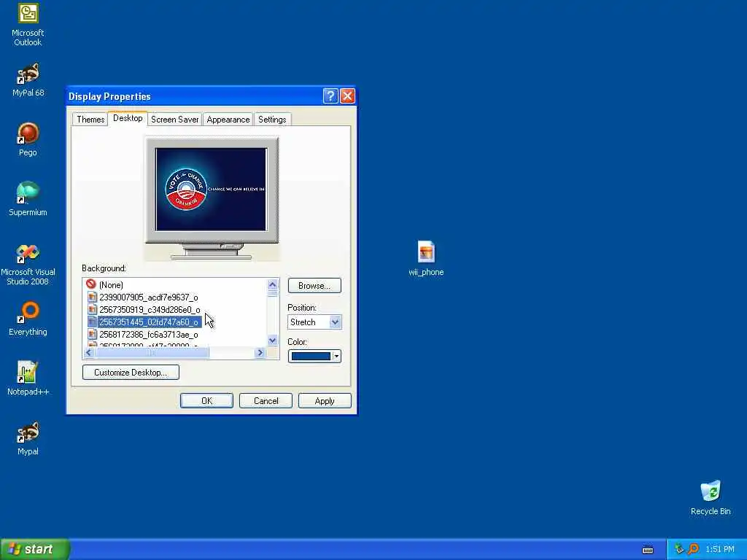
Task: Launch Supermium from the desktop
Action: coord(28,199)
